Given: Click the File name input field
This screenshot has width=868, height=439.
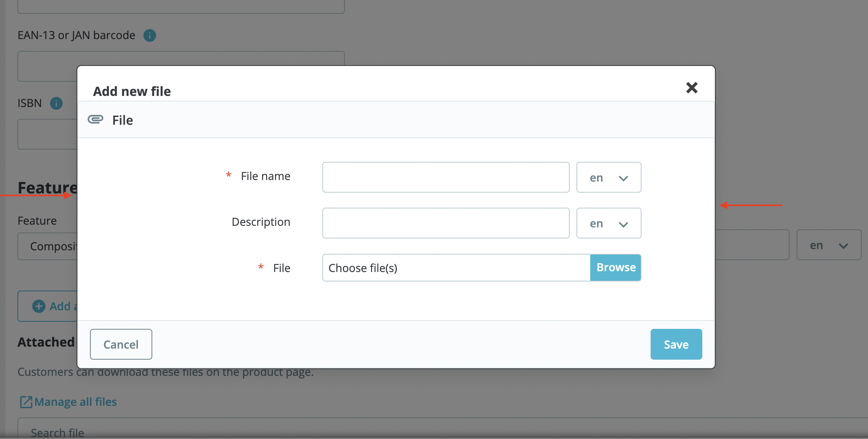Looking at the screenshot, I should pos(445,178).
